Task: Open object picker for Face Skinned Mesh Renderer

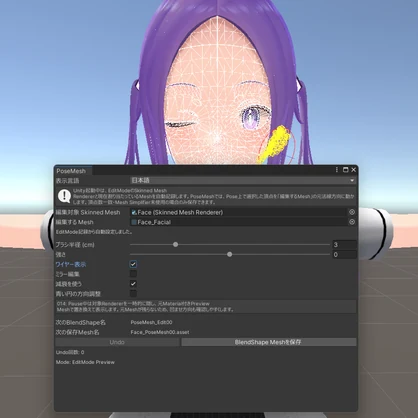Action: [352, 212]
